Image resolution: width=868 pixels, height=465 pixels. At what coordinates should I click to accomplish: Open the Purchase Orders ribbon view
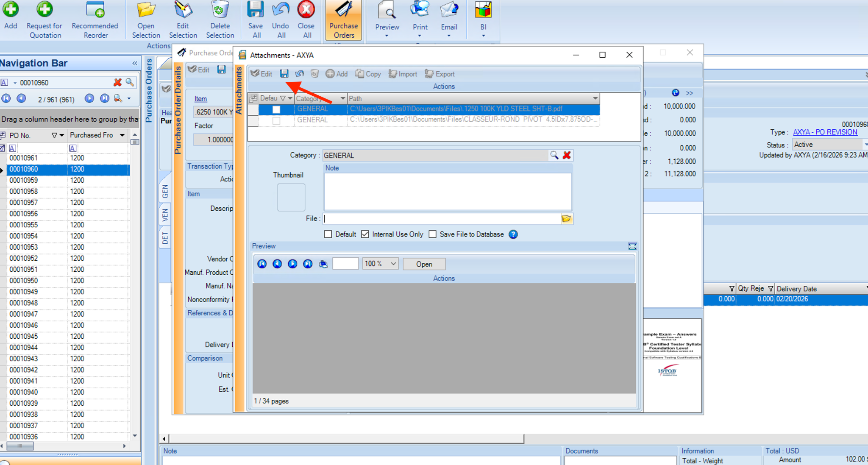343,20
